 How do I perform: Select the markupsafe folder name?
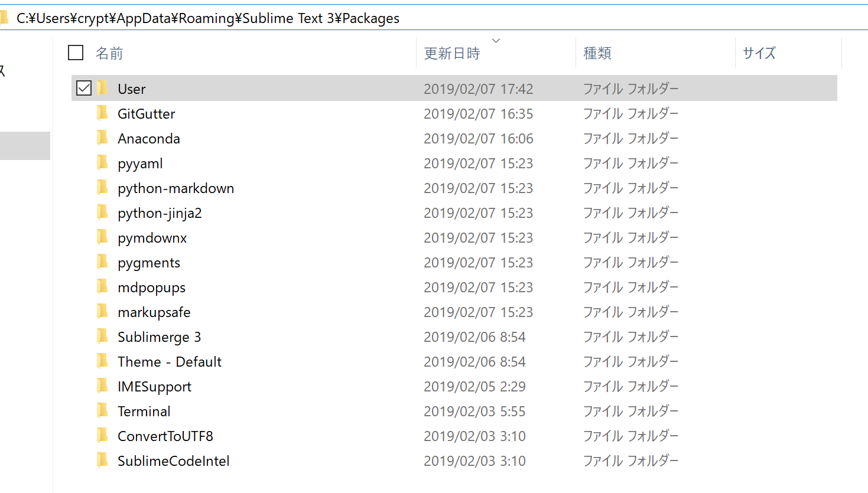pos(154,312)
